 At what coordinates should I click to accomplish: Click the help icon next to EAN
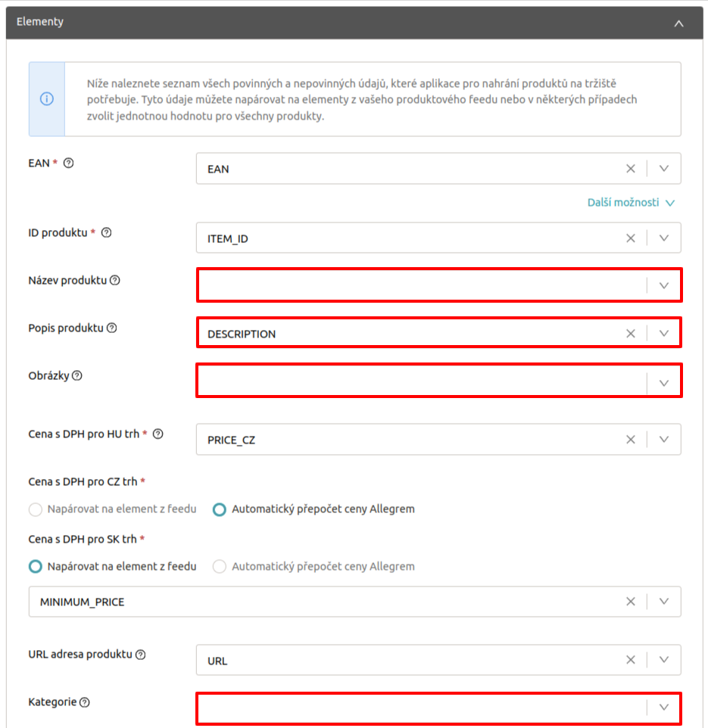click(x=69, y=163)
